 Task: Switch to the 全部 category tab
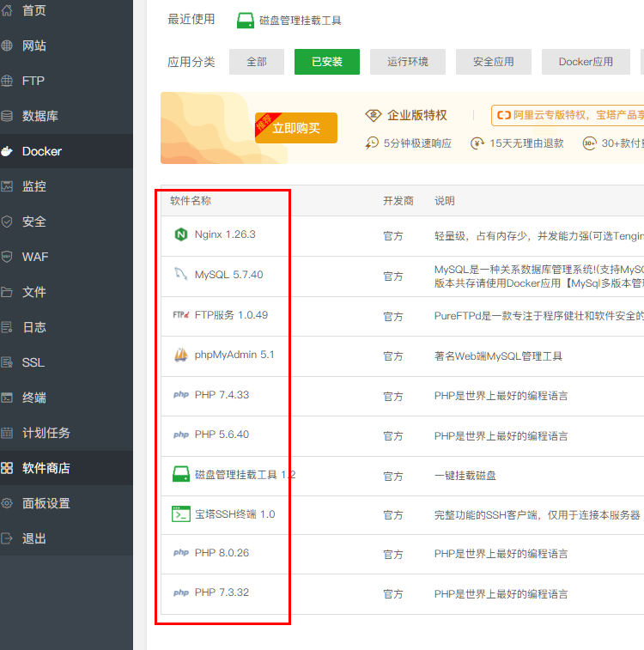(x=256, y=62)
